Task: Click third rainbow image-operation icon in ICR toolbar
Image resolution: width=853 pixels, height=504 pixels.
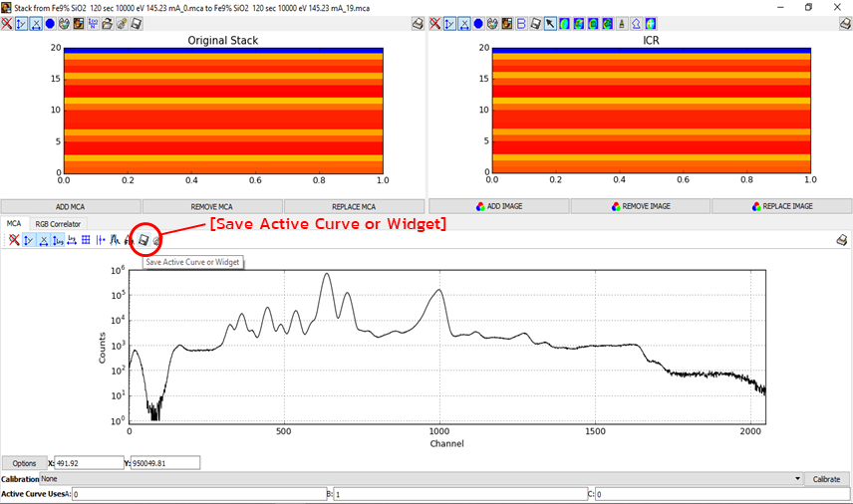Action: click(593, 24)
